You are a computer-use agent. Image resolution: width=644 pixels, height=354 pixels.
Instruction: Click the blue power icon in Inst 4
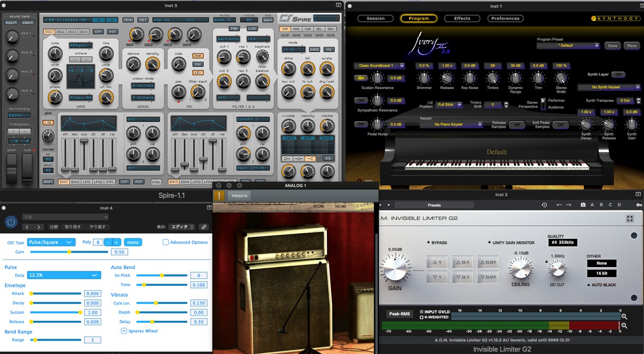[x=11, y=222]
